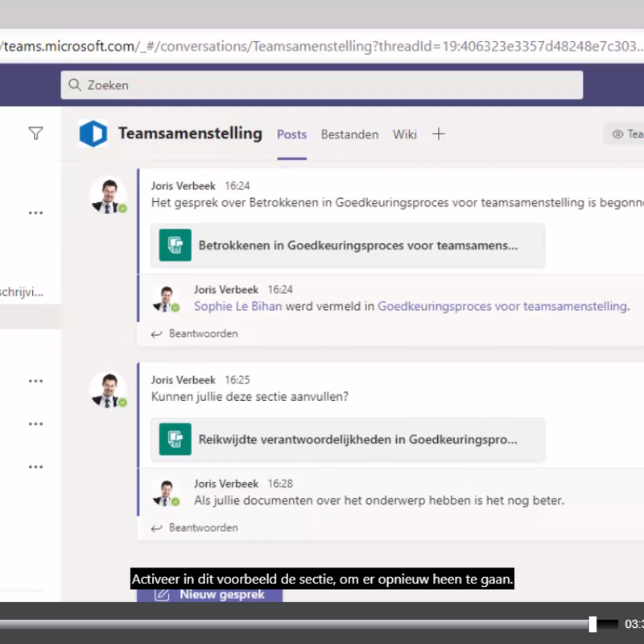644x644 pixels.
Task: Click the Sophie Le Bihan mention link
Action: pyautogui.click(x=237, y=306)
